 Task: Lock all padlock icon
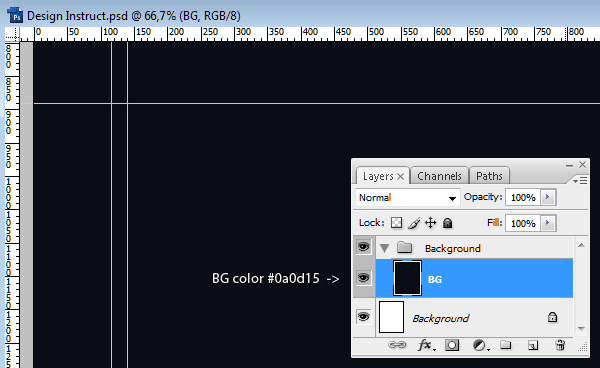(447, 223)
